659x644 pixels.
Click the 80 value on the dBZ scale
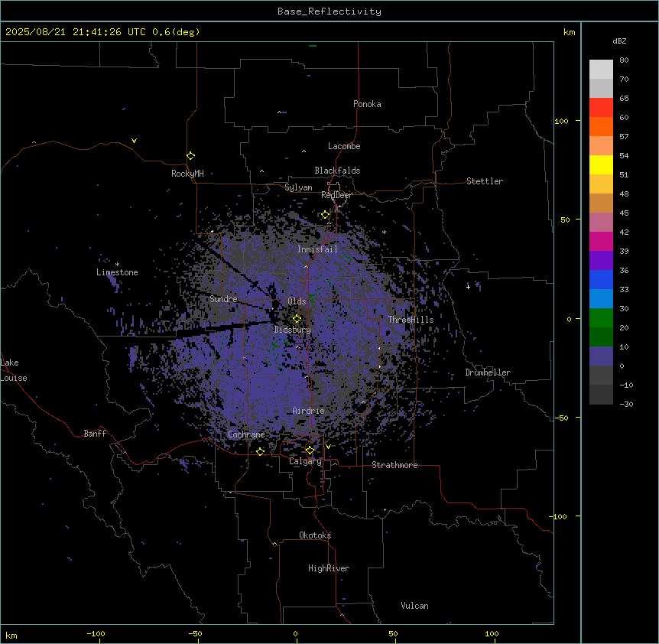(624, 60)
